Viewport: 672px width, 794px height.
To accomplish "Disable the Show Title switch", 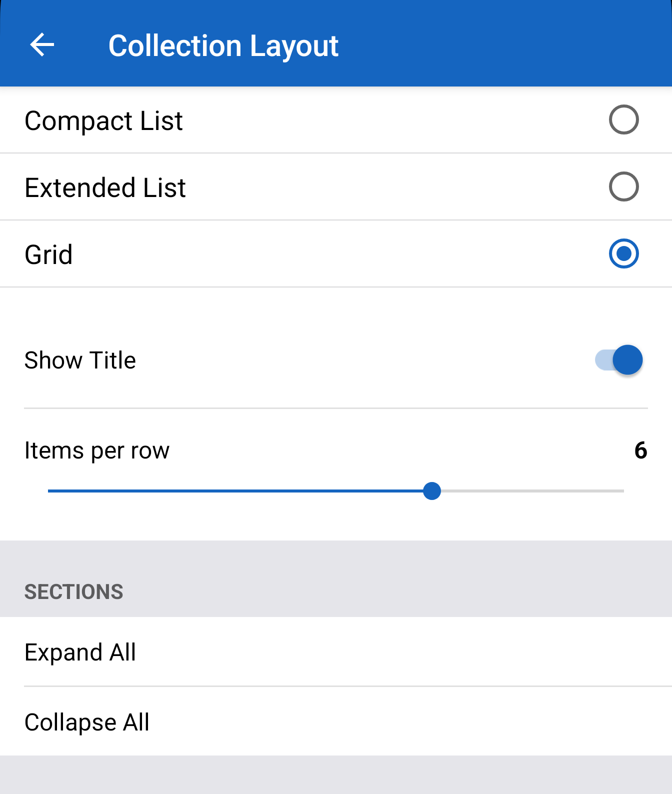I will (x=619, y=360).
